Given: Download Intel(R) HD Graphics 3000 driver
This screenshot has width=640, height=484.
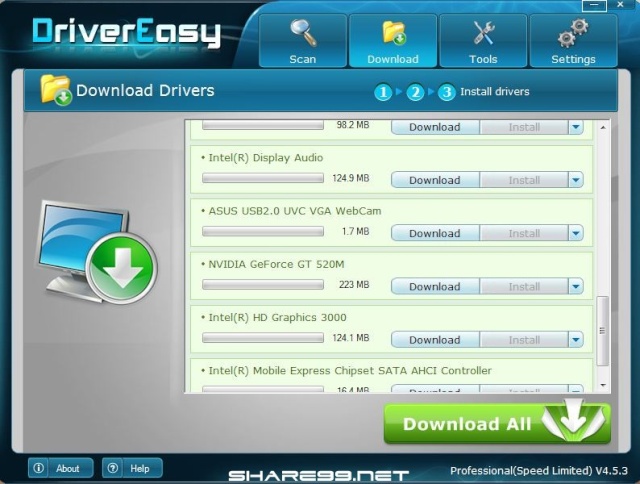Looking at the screenshot, I should click(x=435, y=340).
